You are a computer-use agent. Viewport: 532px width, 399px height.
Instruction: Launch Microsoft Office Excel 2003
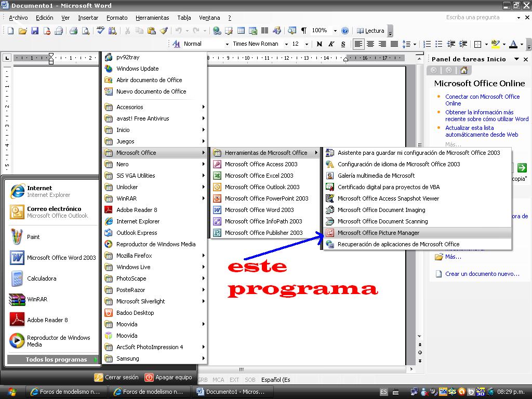pyautogui.click(x=265, y=176)
